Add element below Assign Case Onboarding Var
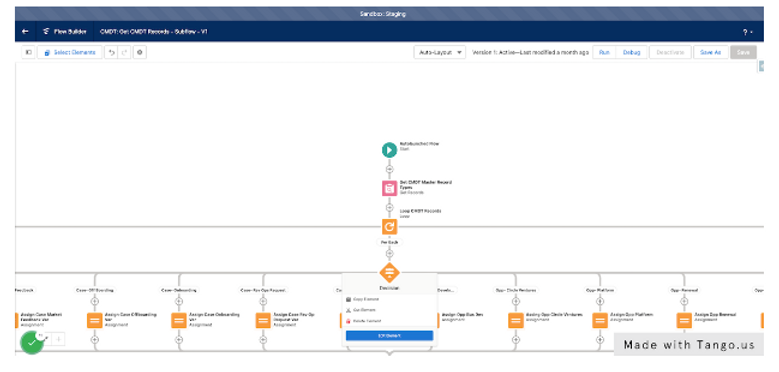Image resolution: width=779 pixels, height=372 pixels. (x=179, y=340)
